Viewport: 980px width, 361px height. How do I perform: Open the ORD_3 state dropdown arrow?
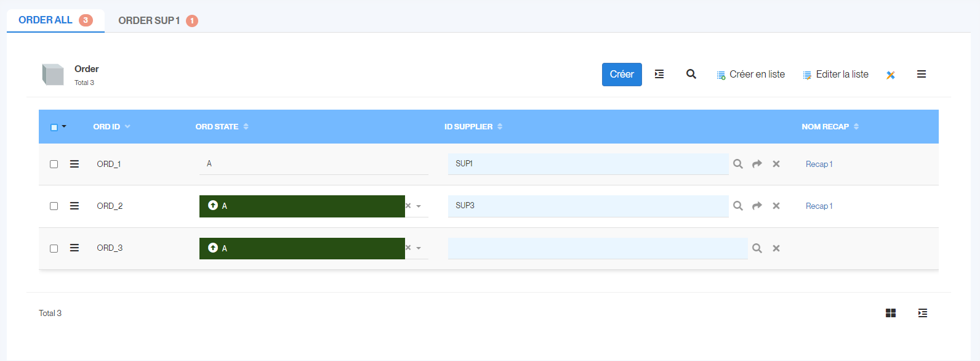[419, 248]
